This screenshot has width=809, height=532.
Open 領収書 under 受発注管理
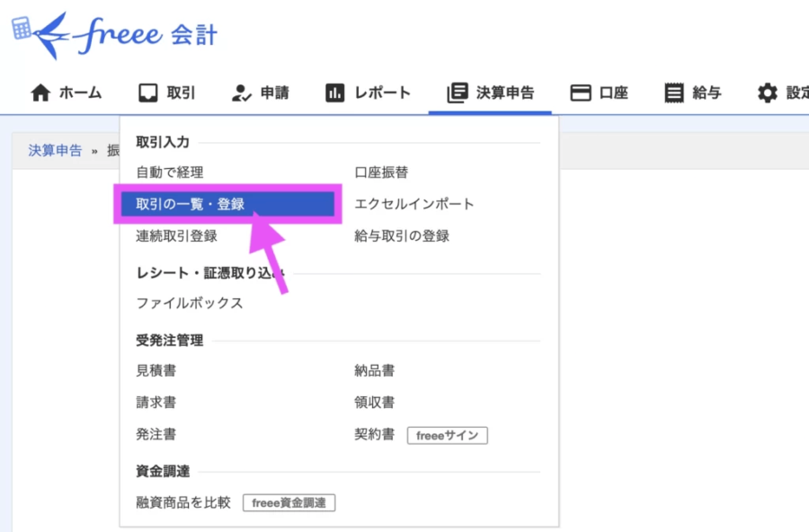pos(375,402)
